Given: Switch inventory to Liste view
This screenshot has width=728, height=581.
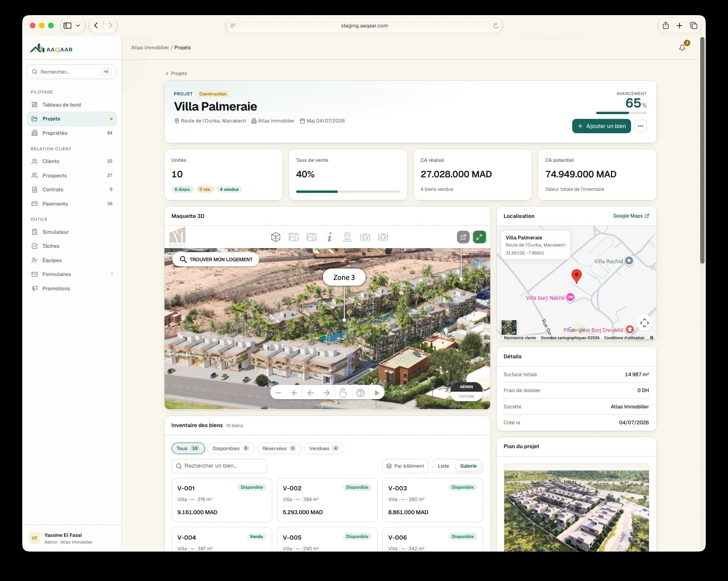Looking at the screenshot, I should (x=443, y=466).
